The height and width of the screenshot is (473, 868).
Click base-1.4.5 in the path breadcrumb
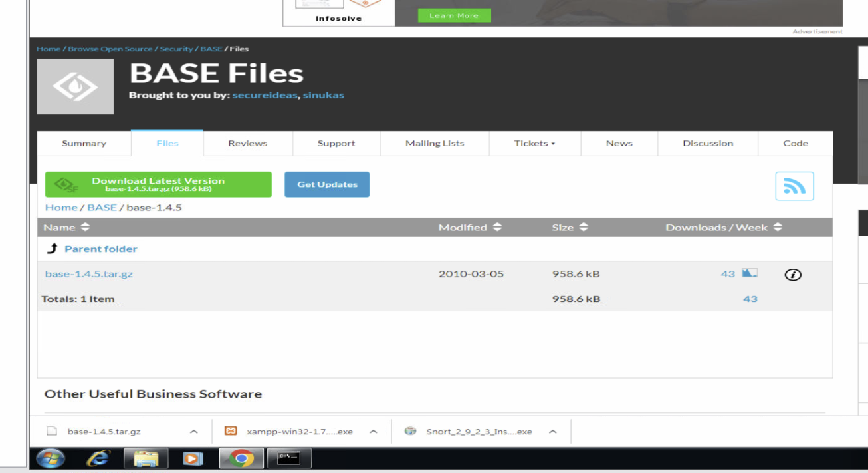tap(154, 207)
